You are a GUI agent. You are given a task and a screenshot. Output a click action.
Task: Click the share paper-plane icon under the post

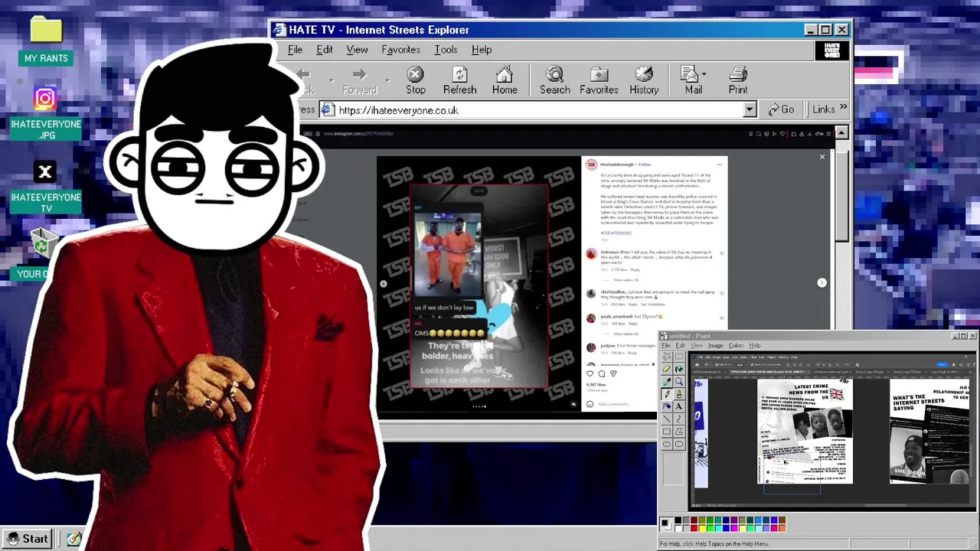click(x=613, y=373)
